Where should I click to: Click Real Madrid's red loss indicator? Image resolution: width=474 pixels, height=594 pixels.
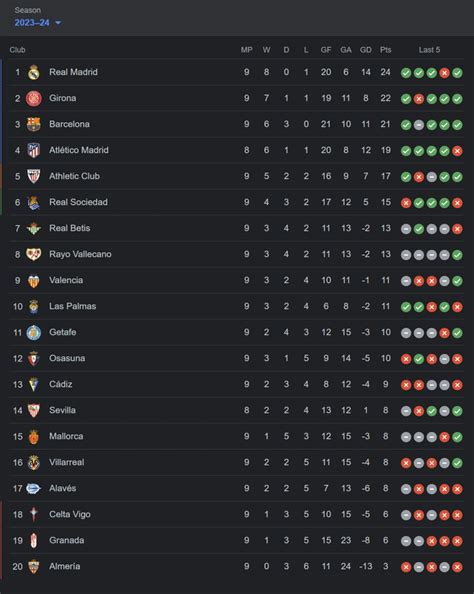click(444, 73)
